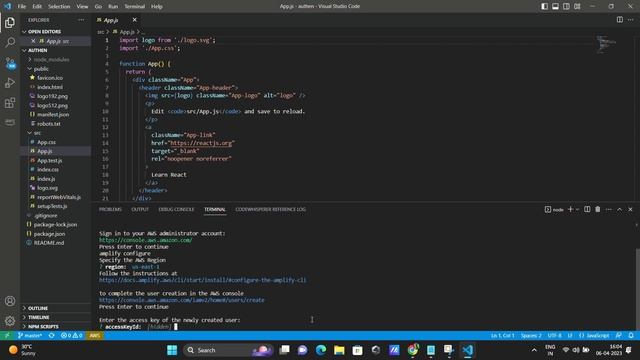Open the terminal panel more actions ellipsis
The height and width of the screenshot is (360, 640).
(609, 209)
